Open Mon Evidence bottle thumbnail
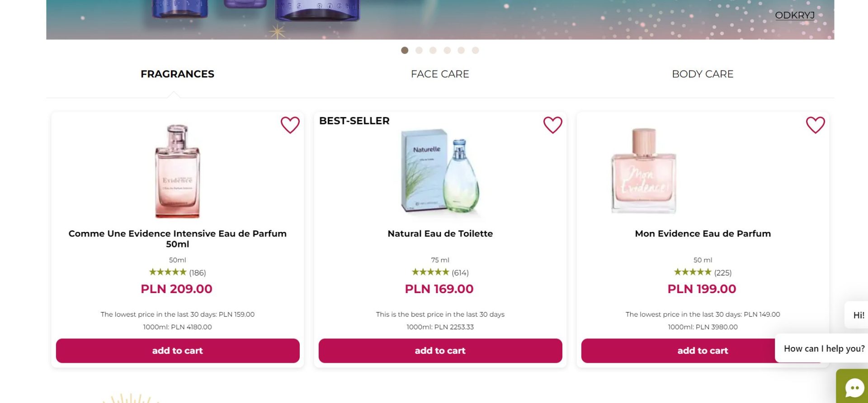Image resolution: width=868 pixels, height=403 pixels. 644,171
